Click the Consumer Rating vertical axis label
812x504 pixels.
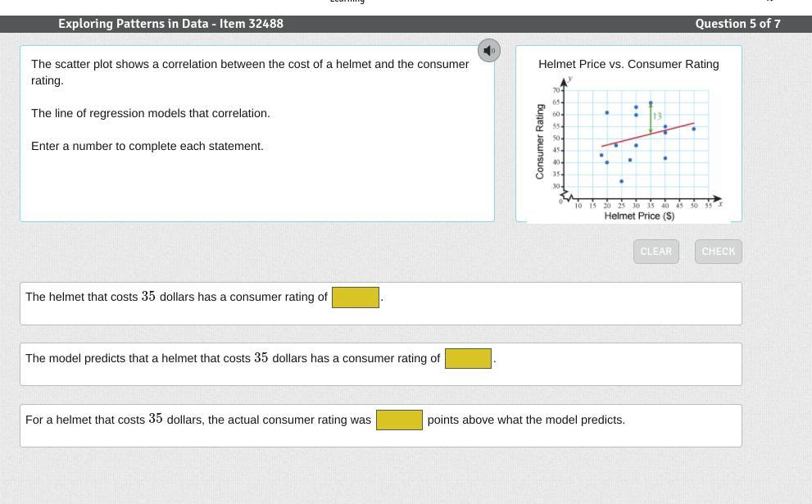click(x=540, y=142)
